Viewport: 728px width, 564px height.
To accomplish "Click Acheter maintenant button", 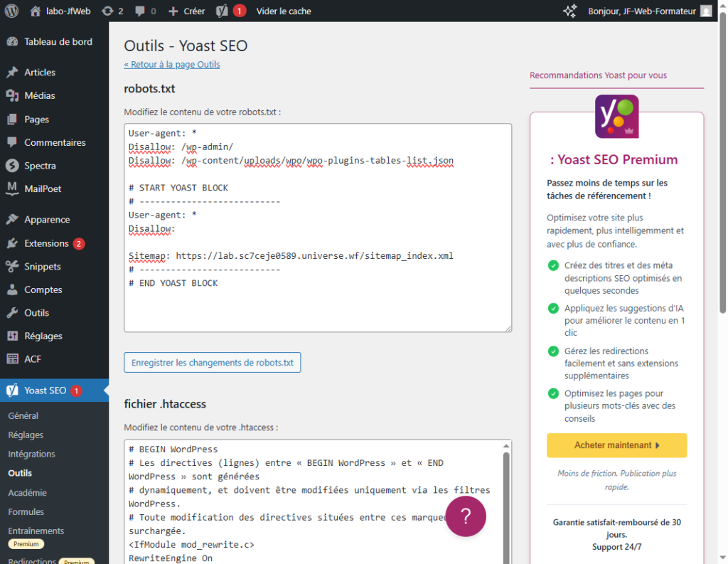I will click(616, 445).
